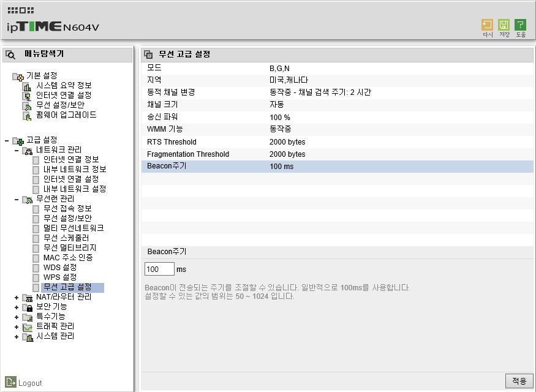536x392 pixels.
Task: Click the 저장 (save) icon
Action: pos(504,25)
